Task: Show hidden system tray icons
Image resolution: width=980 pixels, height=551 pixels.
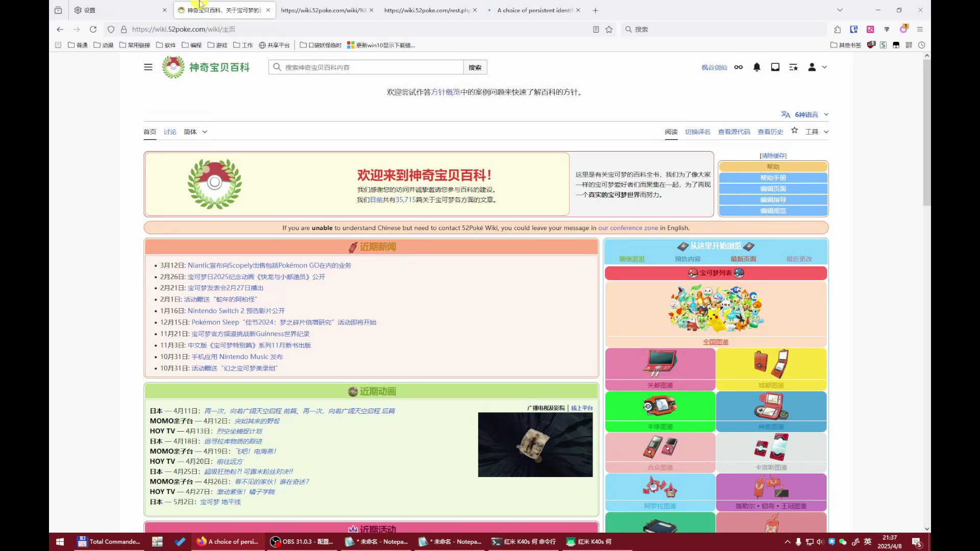Action: point(788,542)
